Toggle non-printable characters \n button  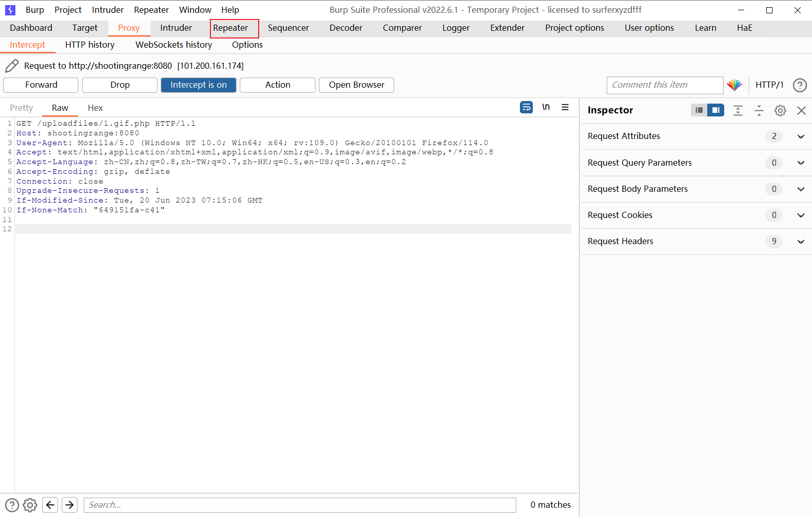coord(546,107)
